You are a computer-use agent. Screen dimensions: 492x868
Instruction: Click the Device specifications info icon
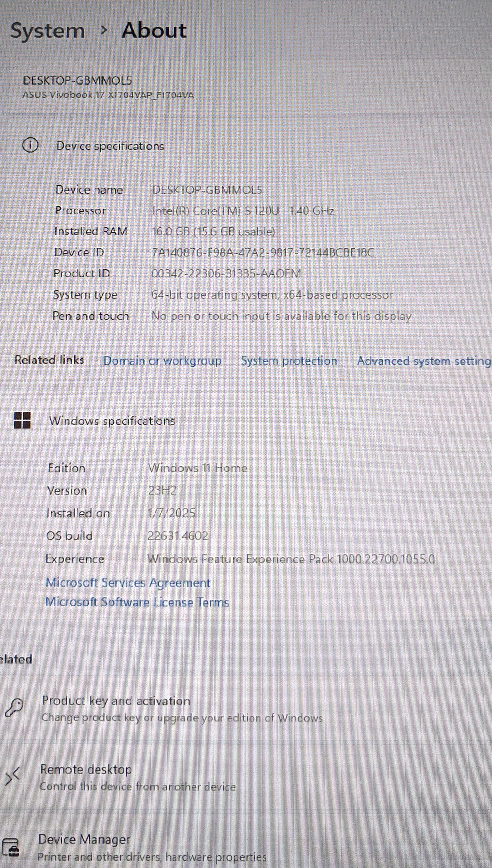(x=30, y=146)
